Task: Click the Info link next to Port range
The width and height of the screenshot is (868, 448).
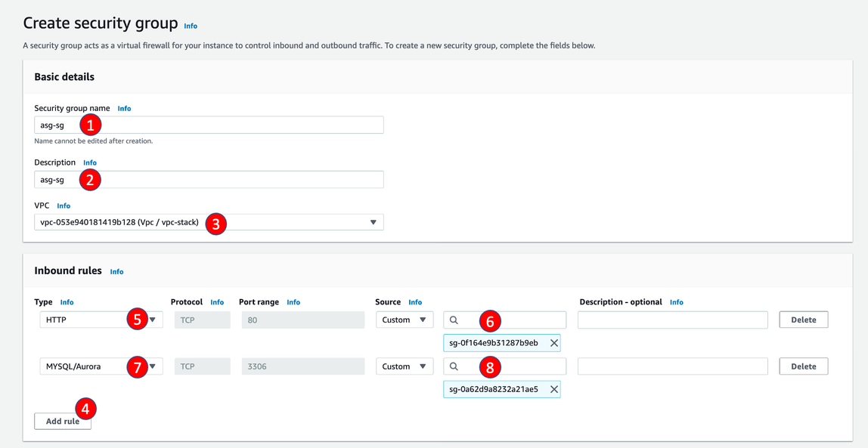Action: [x=293, y=302]
